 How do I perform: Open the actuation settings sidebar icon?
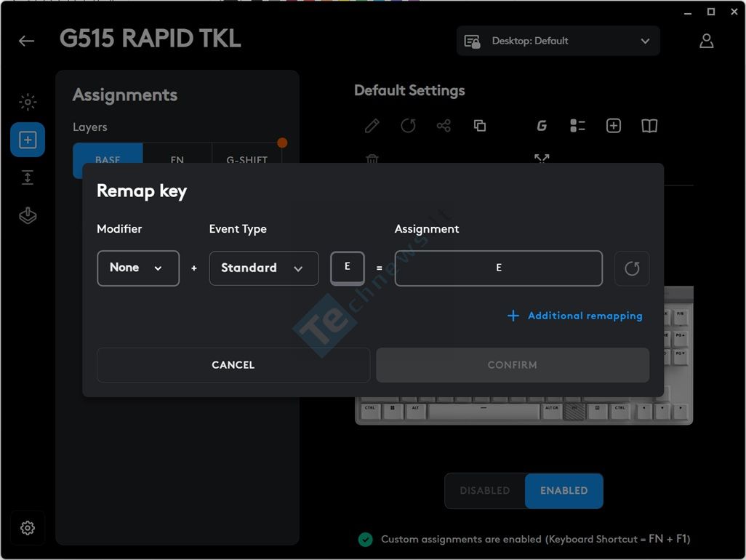[28, 177]
